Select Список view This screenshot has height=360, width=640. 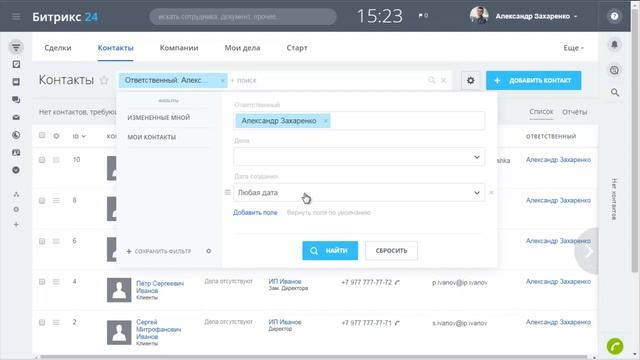(541, 111)
